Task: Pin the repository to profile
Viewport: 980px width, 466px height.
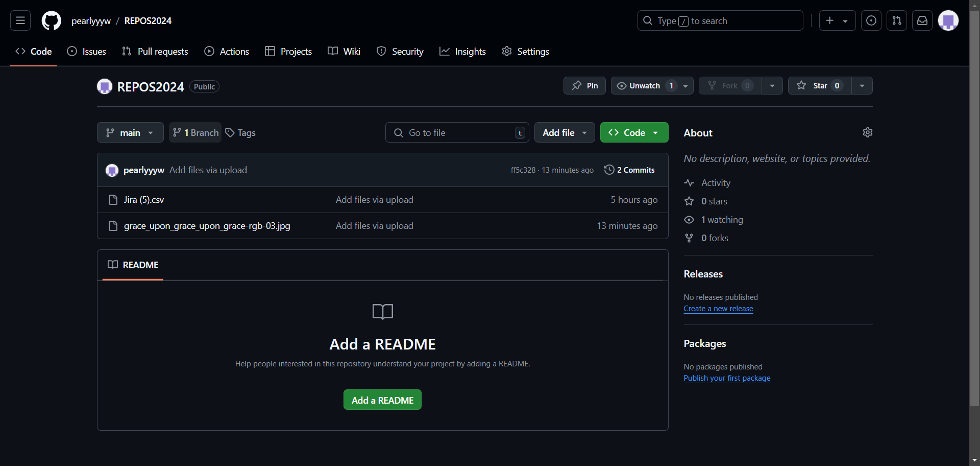Action: (584, 86)
